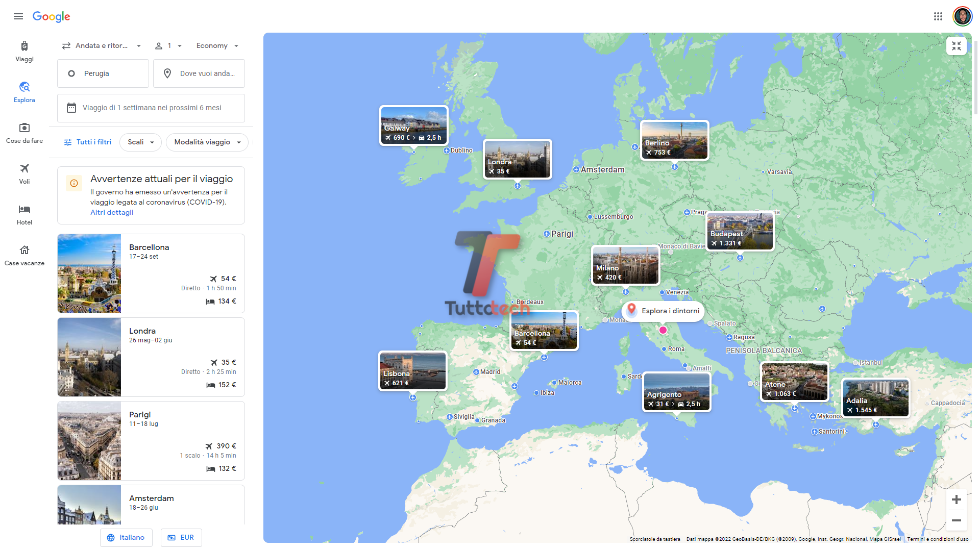Go to the Hotel section in sidebar
The image size is (980, 551).
[x=24, y=214]
